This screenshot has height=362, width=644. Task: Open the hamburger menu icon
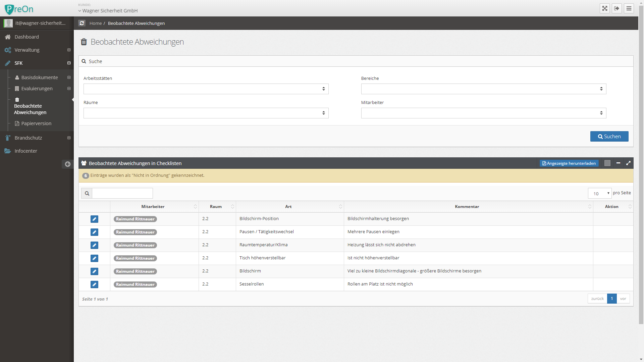629,8
